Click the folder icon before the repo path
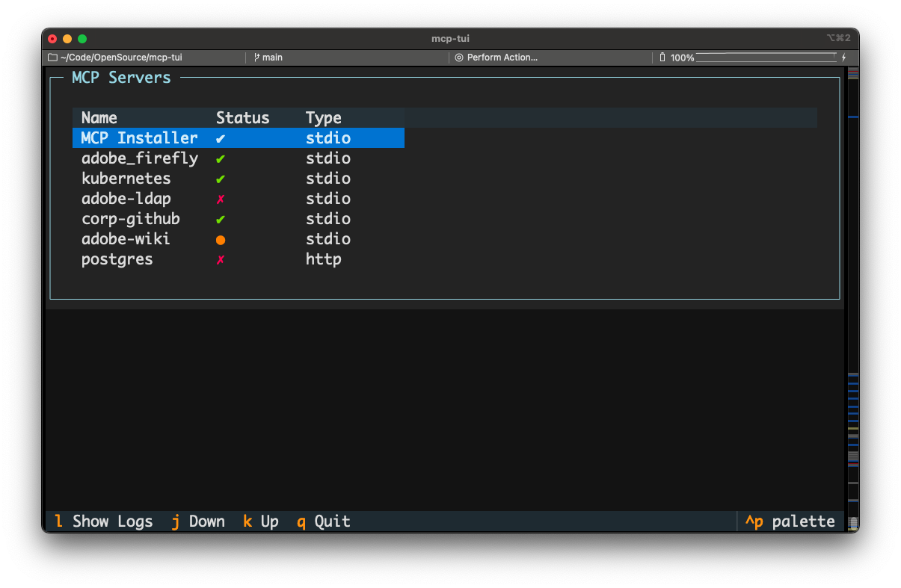The width and height of the screenshot is (901, 588). click(52, 57)
